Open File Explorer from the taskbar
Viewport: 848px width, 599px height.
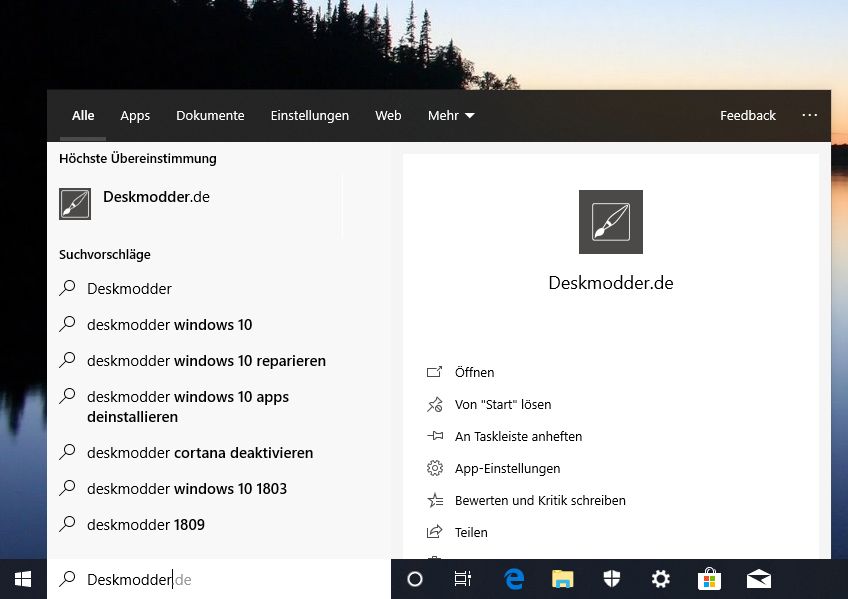pos(563,579)
